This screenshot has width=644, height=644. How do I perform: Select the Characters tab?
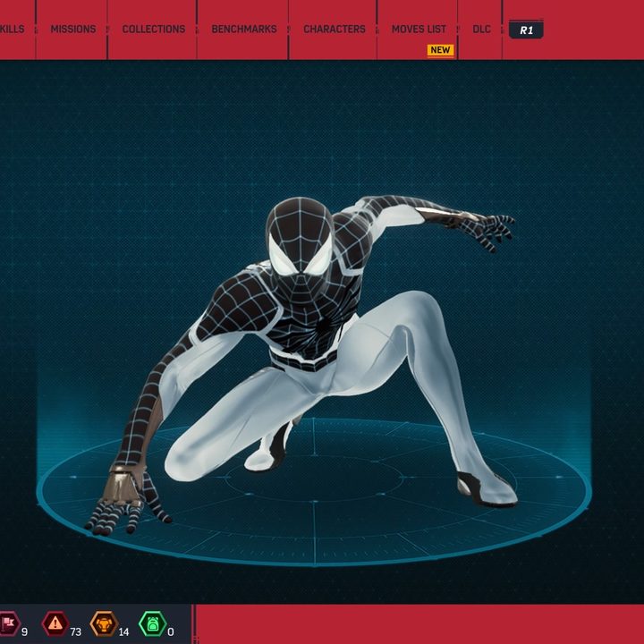click(335, 30)
